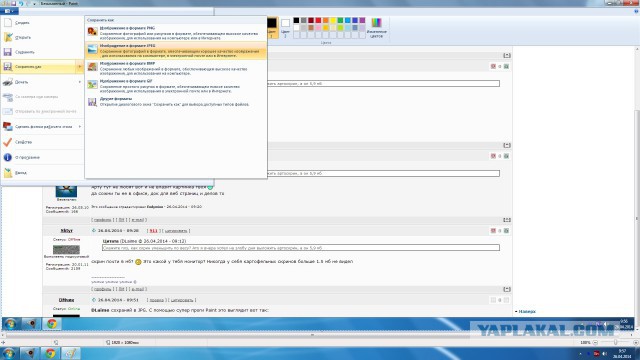This screenshot has height=360, width=640.
Task: Pick the gold swatch in second row
Action: click(326, 28)
